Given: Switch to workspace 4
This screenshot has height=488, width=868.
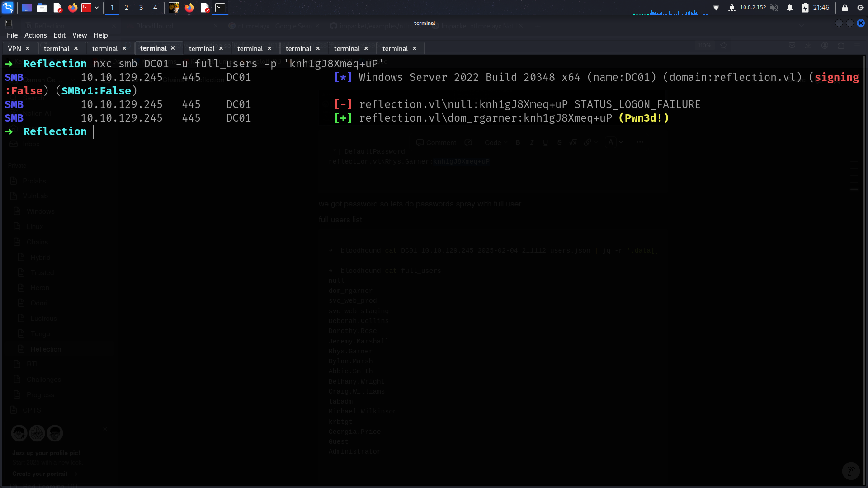Looking at the screenshot, I should (155, 8).
